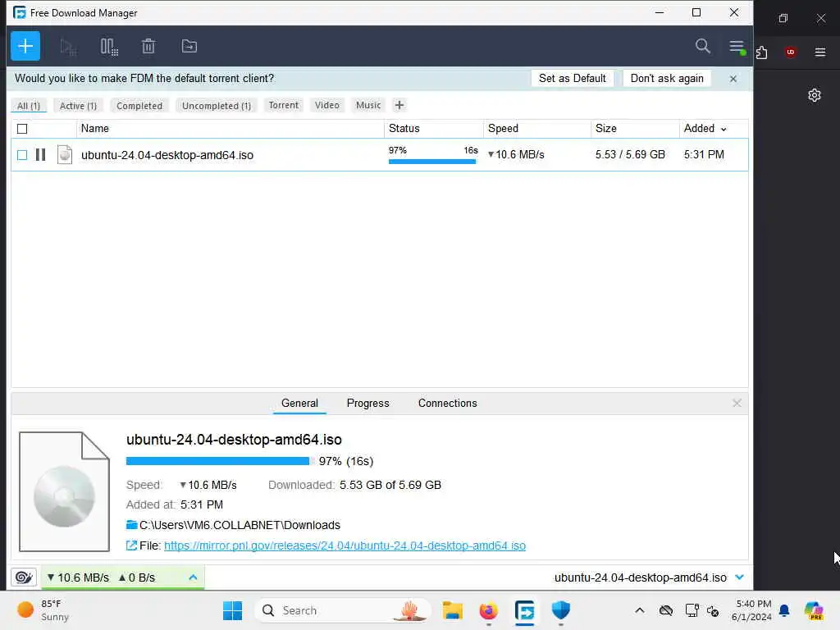Tick the ubuntu ISO row checkbox
The width and height of the screenshot is (840, 630).
22,155
